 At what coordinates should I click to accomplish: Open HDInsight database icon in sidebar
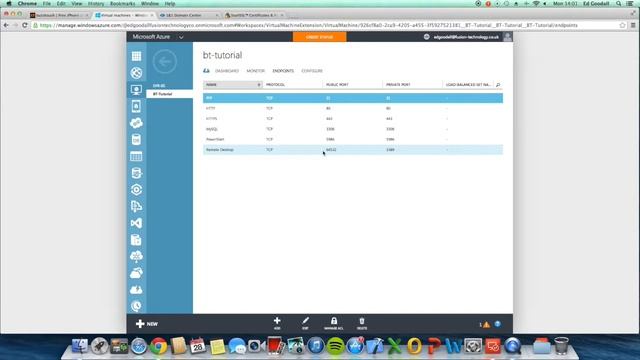point(136,173)
